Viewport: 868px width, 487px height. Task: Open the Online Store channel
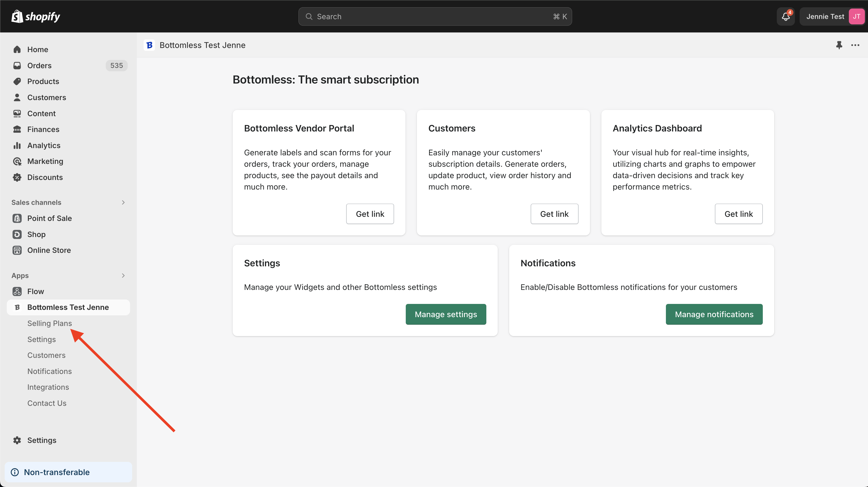pos(49,250)
